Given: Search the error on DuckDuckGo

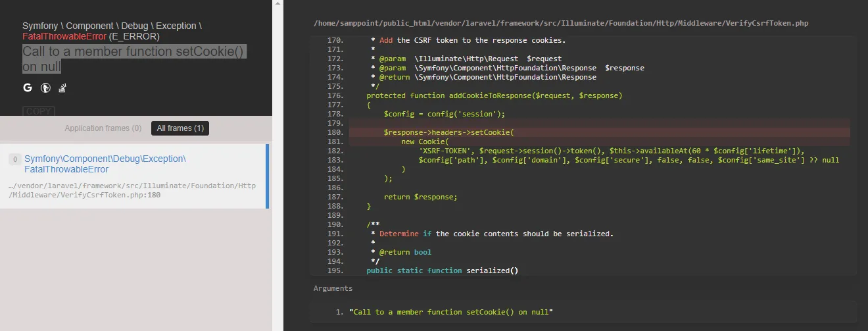Looking at the screenshot, I should click(x=45, y=88).
